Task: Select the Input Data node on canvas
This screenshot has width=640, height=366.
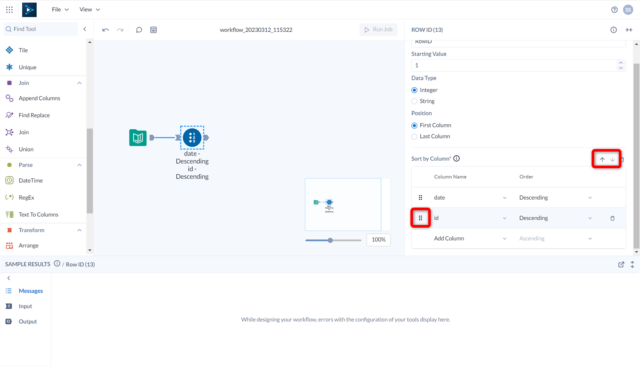Action: click(138, 138)
